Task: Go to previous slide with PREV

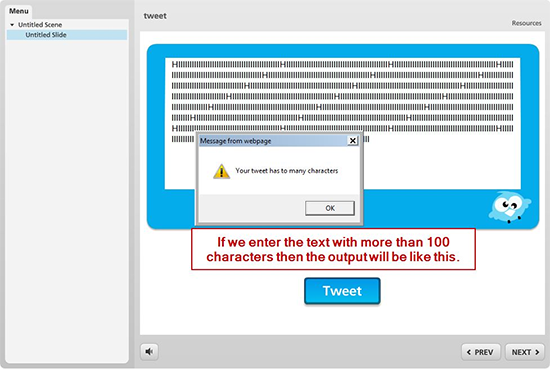Action: tap(480, 352)
